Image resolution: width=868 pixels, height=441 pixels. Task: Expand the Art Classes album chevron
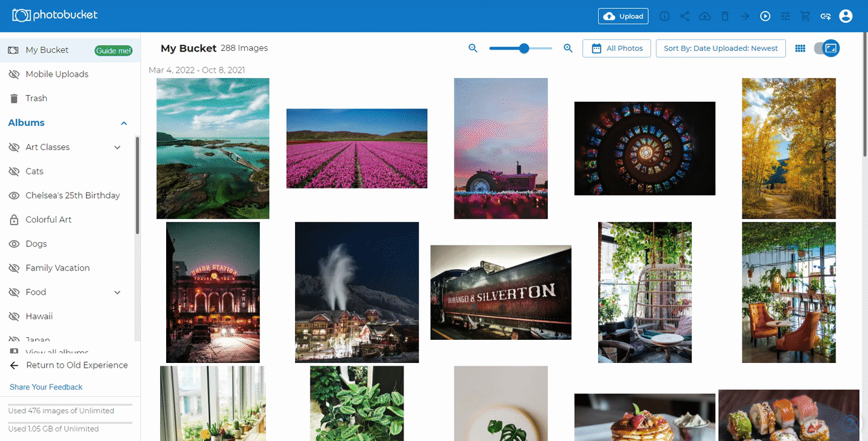pos(117,147)
